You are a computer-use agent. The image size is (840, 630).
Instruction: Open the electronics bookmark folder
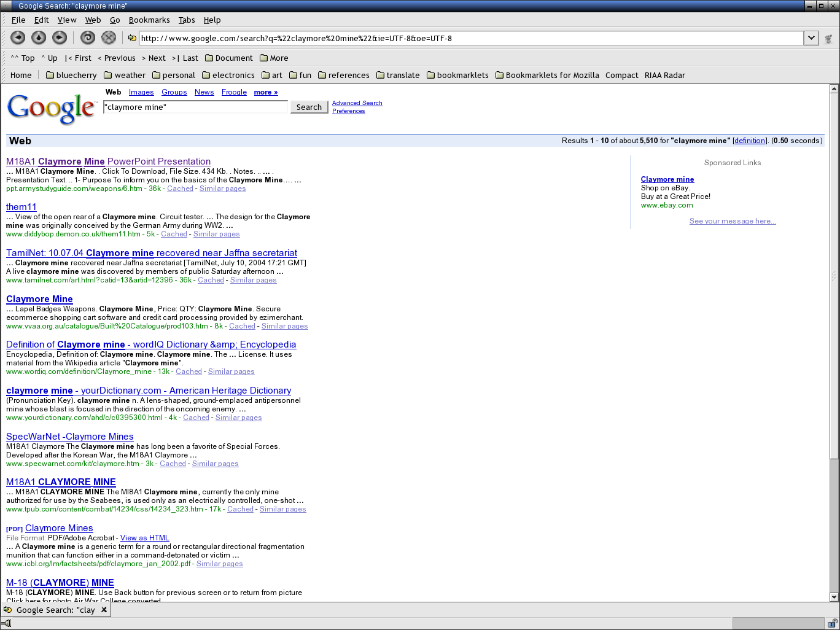pyautogui.click(x=228, y=75)
